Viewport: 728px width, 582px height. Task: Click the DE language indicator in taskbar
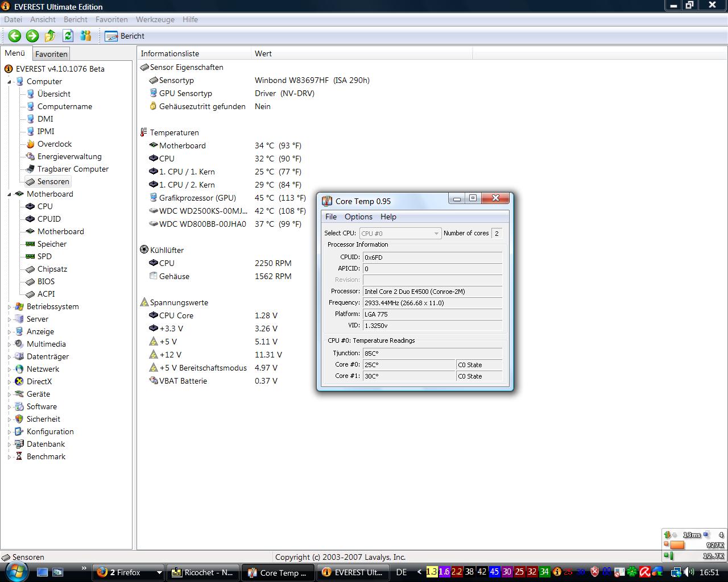(x=402, y=572)
